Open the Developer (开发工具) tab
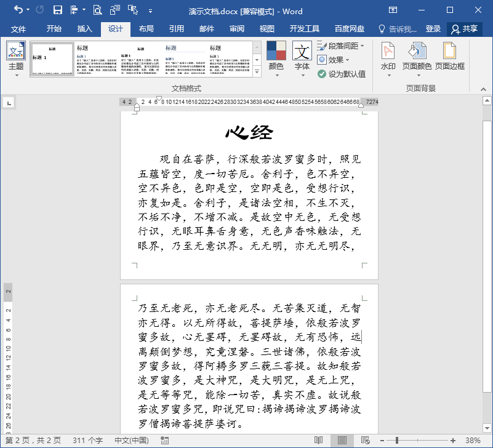 tap(304, 30)
